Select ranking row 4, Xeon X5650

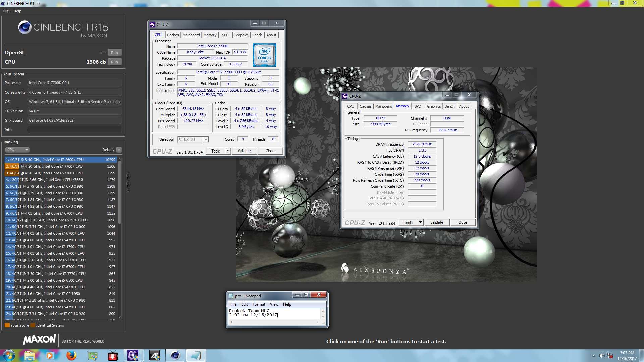pyautogui.click(x=61, y=180)
